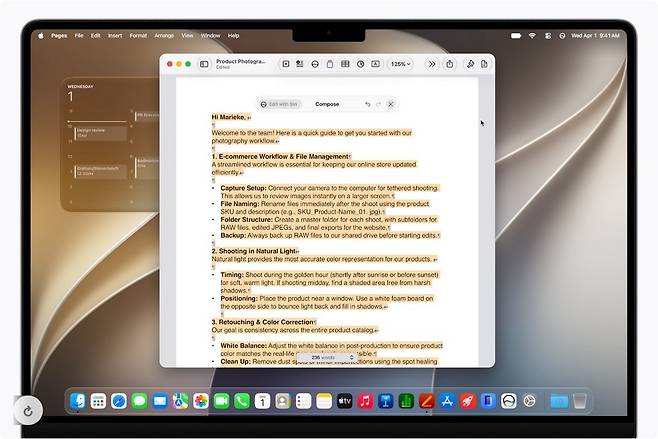The width and height of the screenshot is (658, 439).
Task: Click the replay button at bottom left
Action: coord(28,411)
